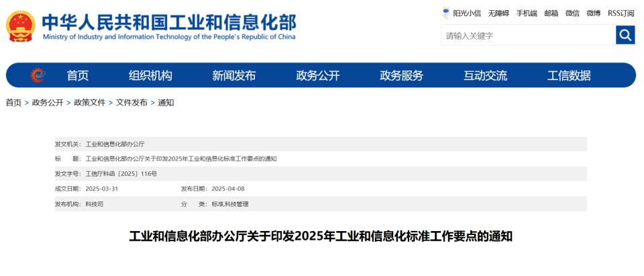Click the document title row in metadata table
The height and width of the screenshot is (276, 644).
point(321,158)
